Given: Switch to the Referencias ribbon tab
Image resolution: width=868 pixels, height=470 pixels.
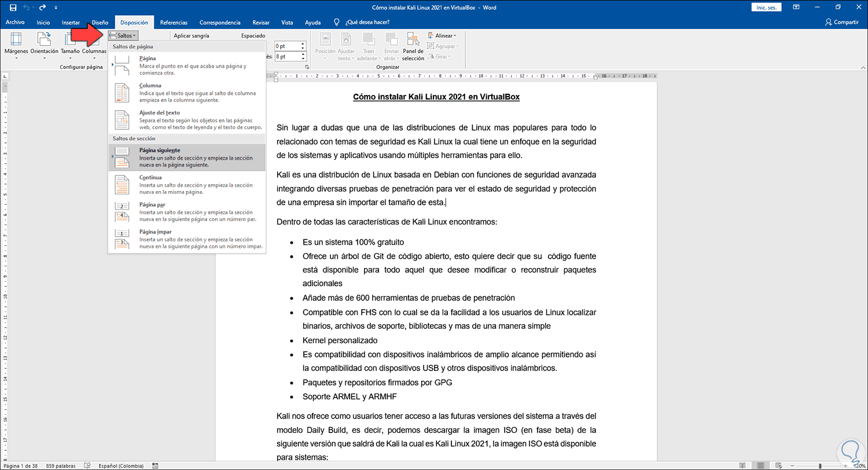Looking at the screenshot, I should pos(174,23).
